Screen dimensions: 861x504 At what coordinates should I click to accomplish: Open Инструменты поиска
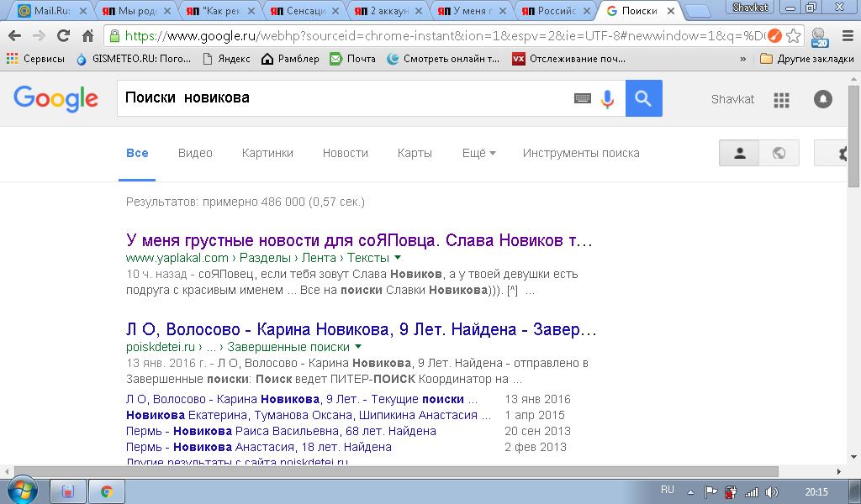(x=581, y=153)
